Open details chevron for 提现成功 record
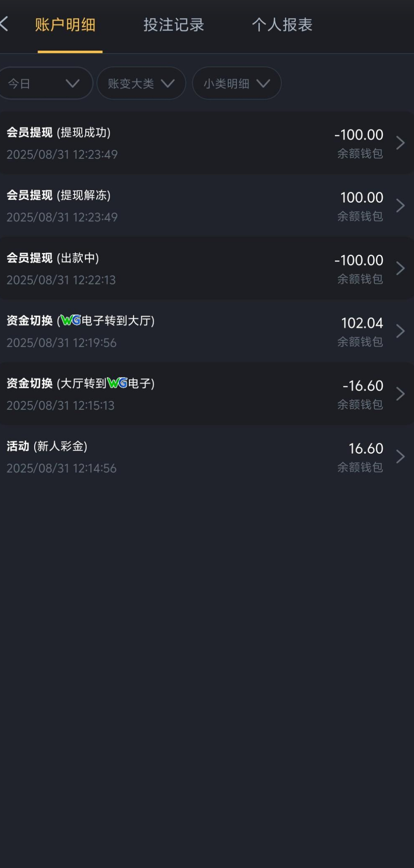414x868 pixels. tap(400, 143)
